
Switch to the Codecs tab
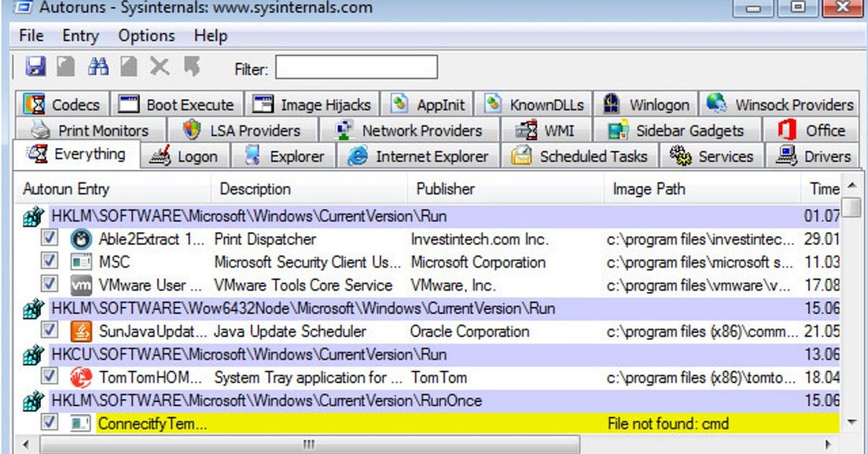(x=62, y=104)
